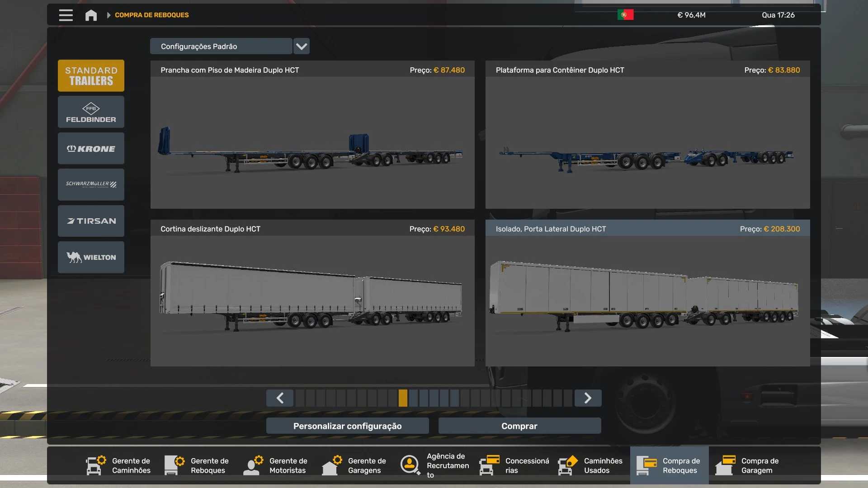Image resolution: width=868 pixels, height=488 pixels.
Task: Click the Comprar button
Action: 519,426
